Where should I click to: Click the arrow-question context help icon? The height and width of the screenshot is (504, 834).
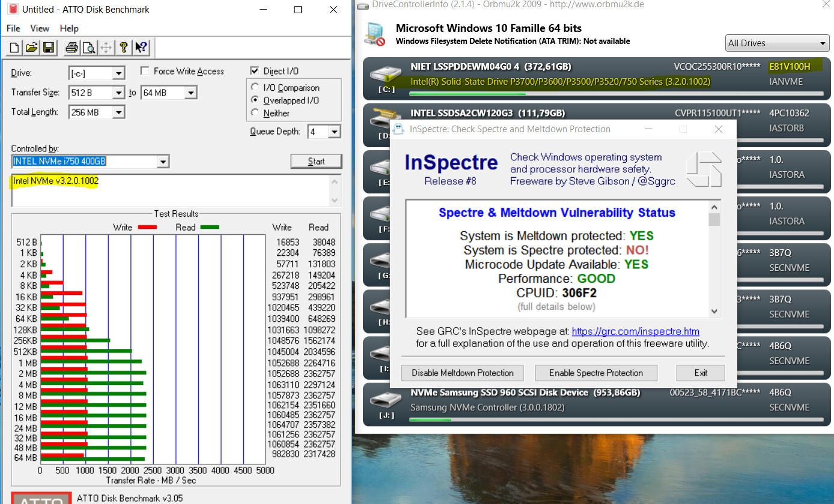click(x=141, y=47)
